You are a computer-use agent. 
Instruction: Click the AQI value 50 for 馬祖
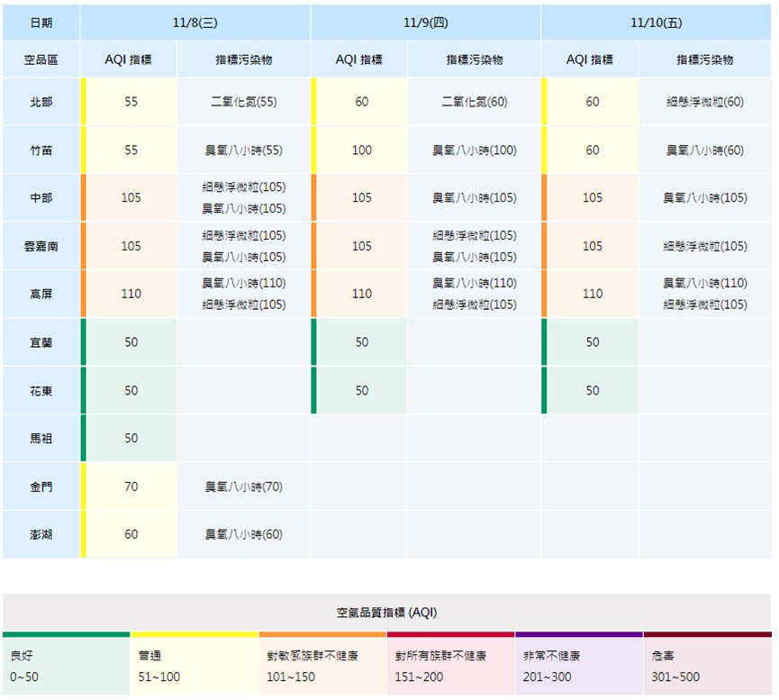click(131, 438)
